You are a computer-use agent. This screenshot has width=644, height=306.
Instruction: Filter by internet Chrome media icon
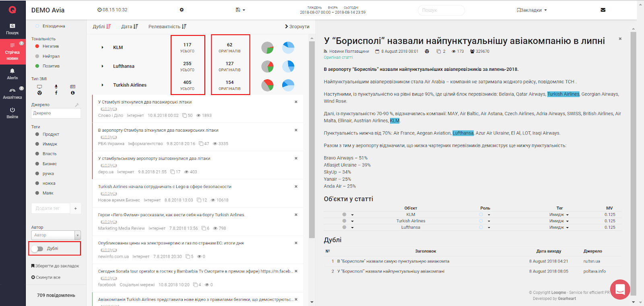39,93
